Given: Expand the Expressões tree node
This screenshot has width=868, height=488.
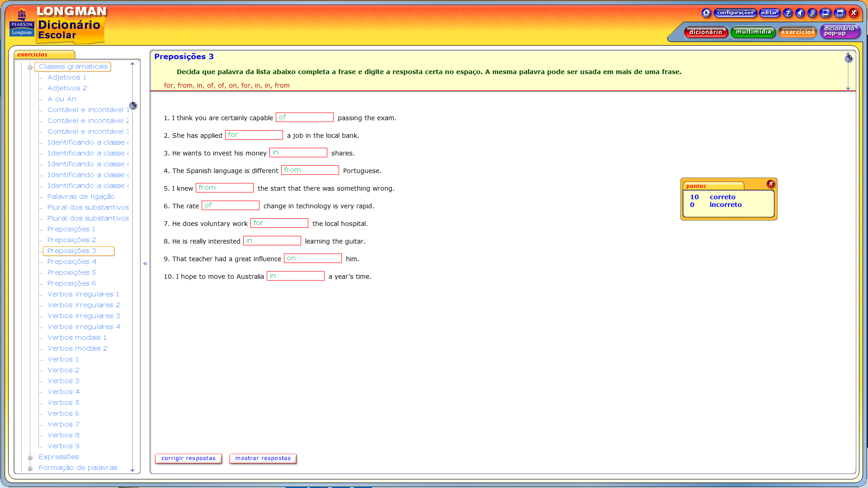Looking at the screenshot, I should [30, 458].
